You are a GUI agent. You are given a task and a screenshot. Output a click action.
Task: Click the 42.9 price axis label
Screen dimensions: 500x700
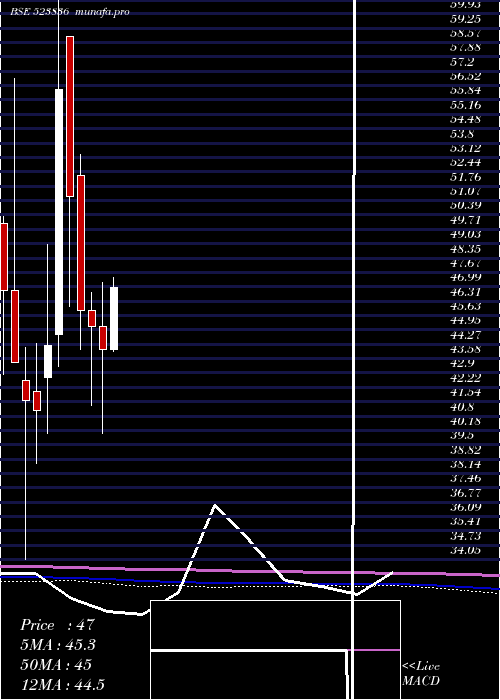[x=462, y=363]
